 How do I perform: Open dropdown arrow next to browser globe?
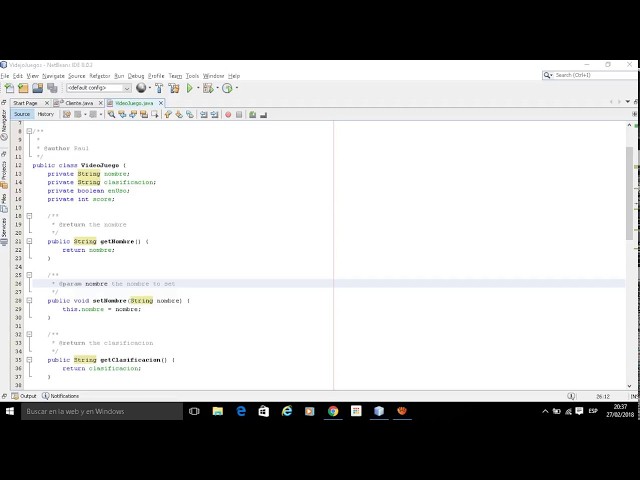(x=150, y=88)
